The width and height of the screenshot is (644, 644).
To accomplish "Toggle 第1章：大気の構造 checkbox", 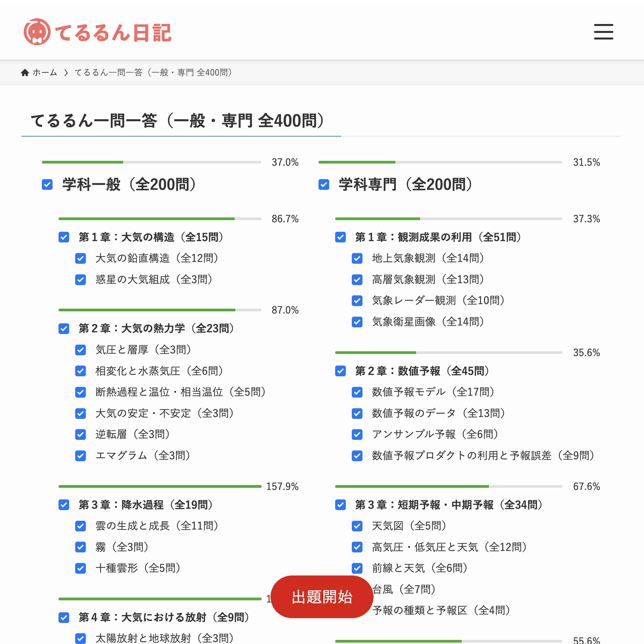I will tap(64, 237).
